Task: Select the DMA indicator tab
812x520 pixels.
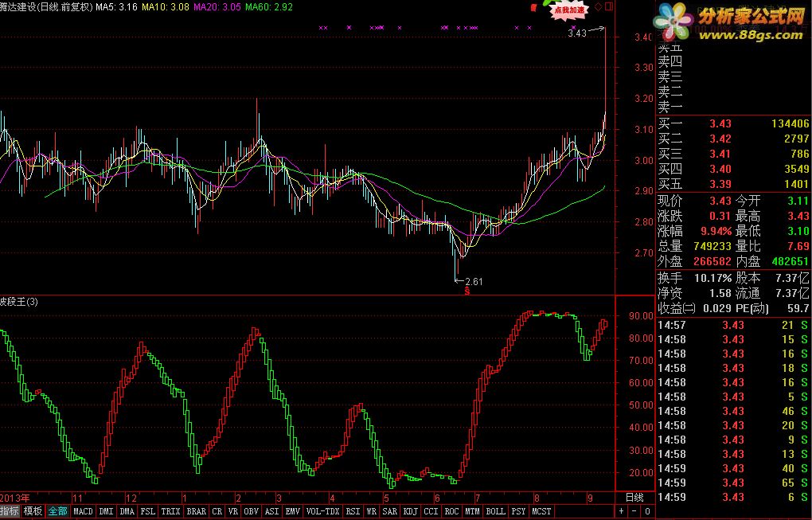Action: click(x=127, y=511)
